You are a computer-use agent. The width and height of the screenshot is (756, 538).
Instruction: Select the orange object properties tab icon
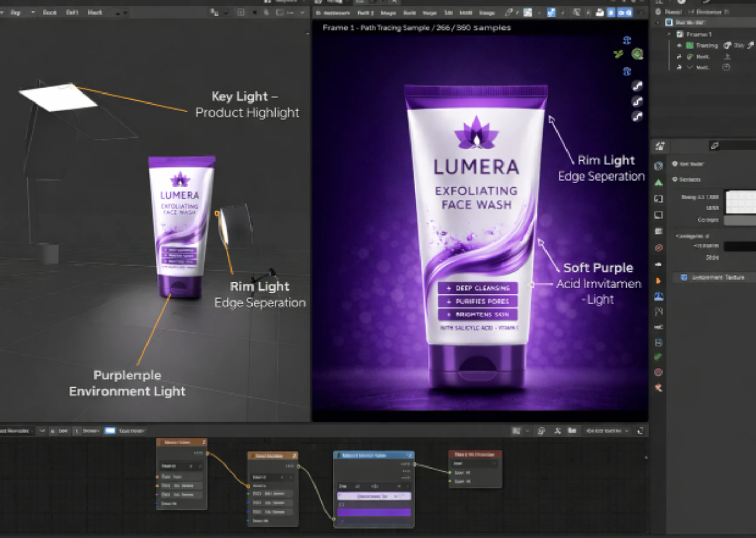pos(658,281)
